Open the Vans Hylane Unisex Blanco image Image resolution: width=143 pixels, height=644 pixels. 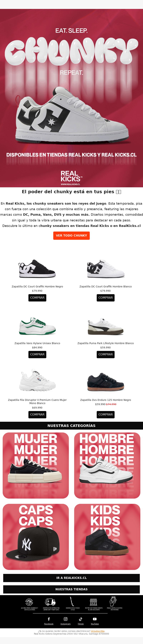pos(37,326)
